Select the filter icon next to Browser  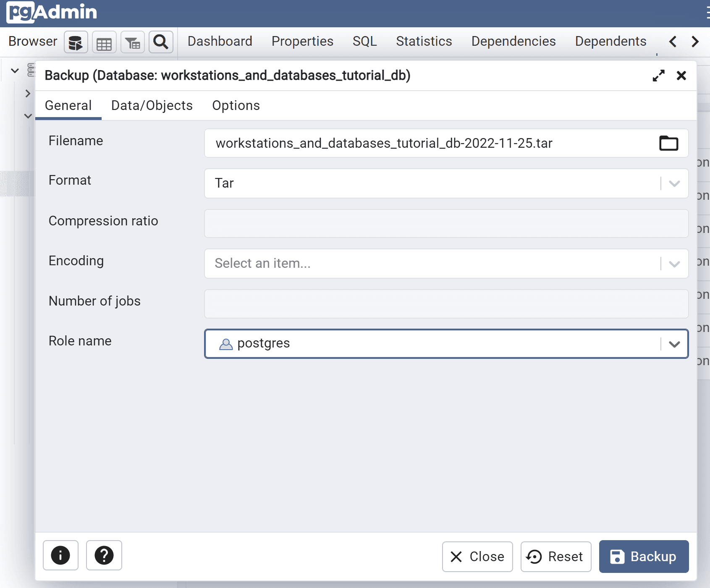coord(133,42)
